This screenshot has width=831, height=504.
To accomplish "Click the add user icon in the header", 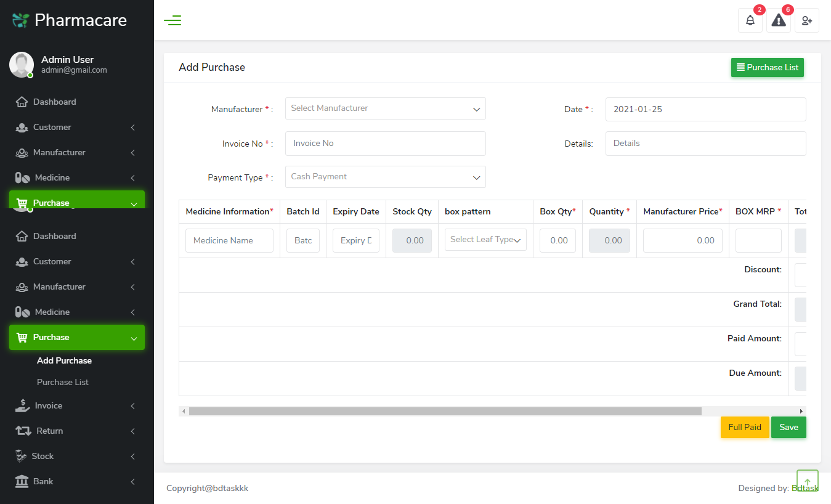I will pyautogui.click(x=806, y=20).
